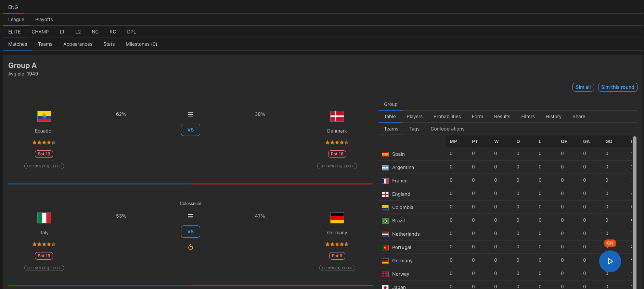Image resolution: width=644 pixels, height=289 pixels.
Task: Open the Form tab
Action: 477,116
